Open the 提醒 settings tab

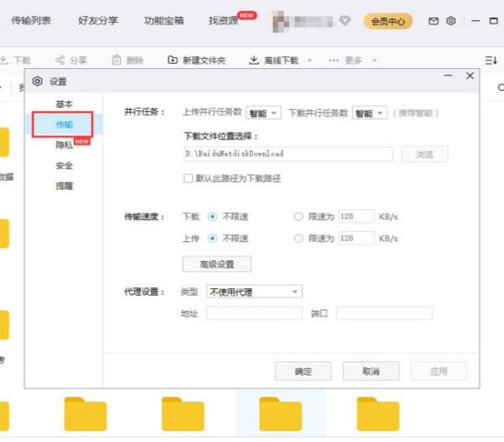tap(65, 186)
